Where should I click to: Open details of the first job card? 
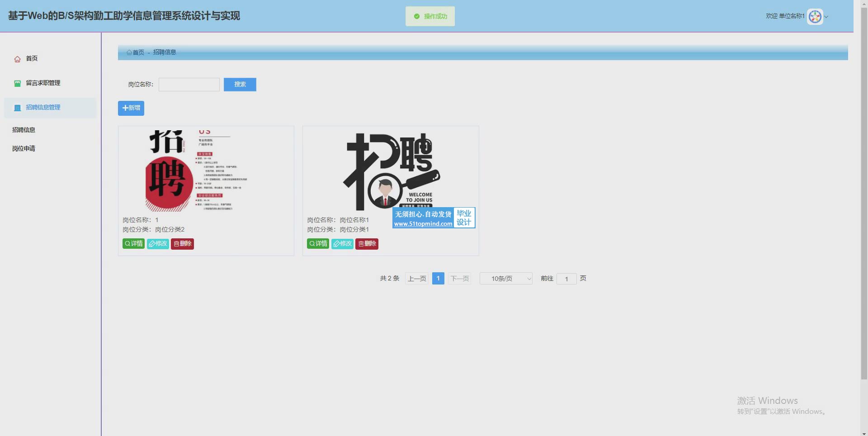pos(133,244)
